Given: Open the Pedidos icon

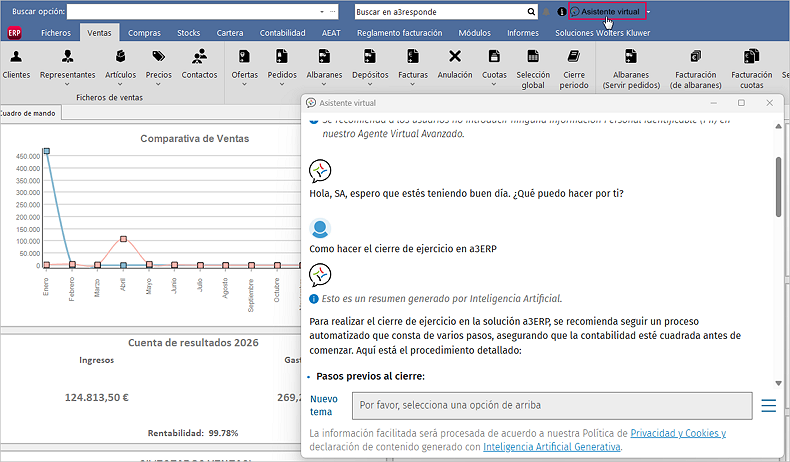Looking at the screenshot, I should pyautogui.click(x=282, y=56).
